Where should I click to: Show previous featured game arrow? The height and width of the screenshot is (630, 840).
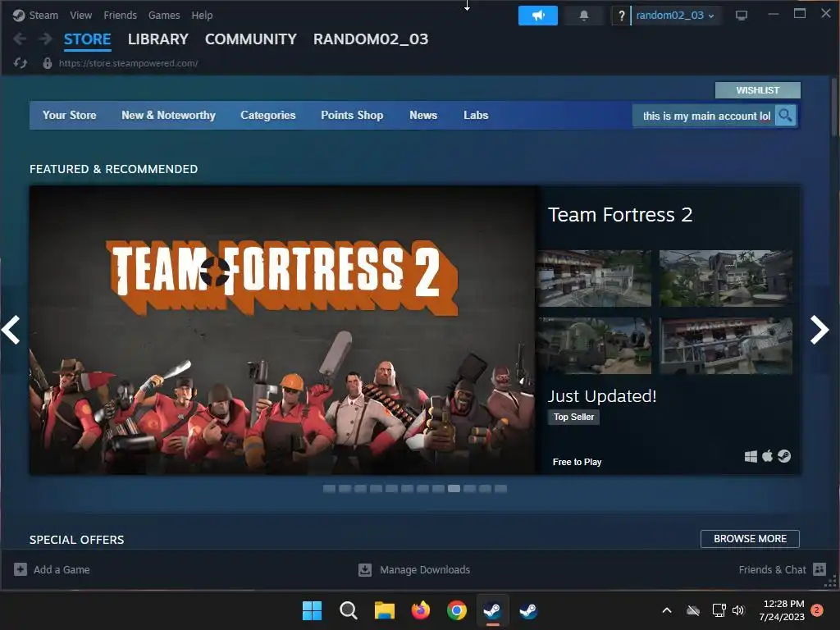coord(11,330)
